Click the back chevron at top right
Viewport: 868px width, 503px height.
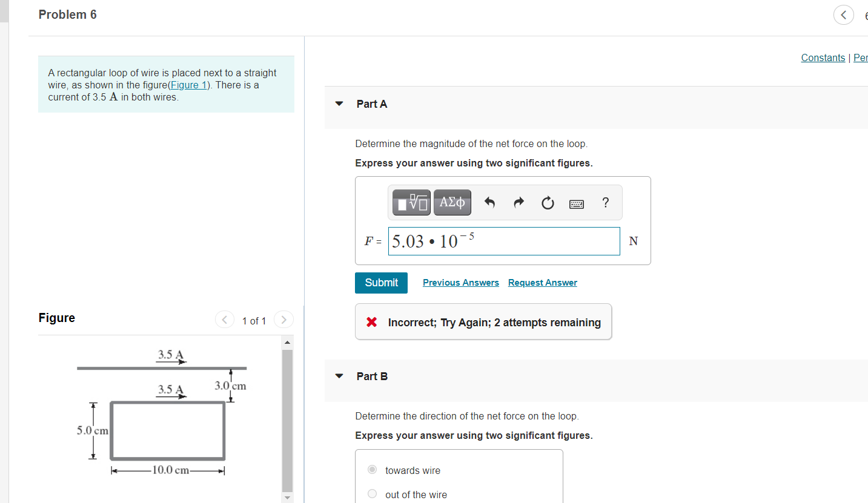click(843, 15)
